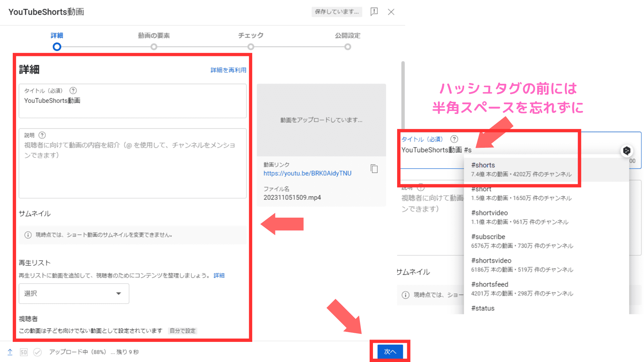Screen dimensions: 644x362
Task: Click the thumbnail info circle icon
Action: point(28,235)
